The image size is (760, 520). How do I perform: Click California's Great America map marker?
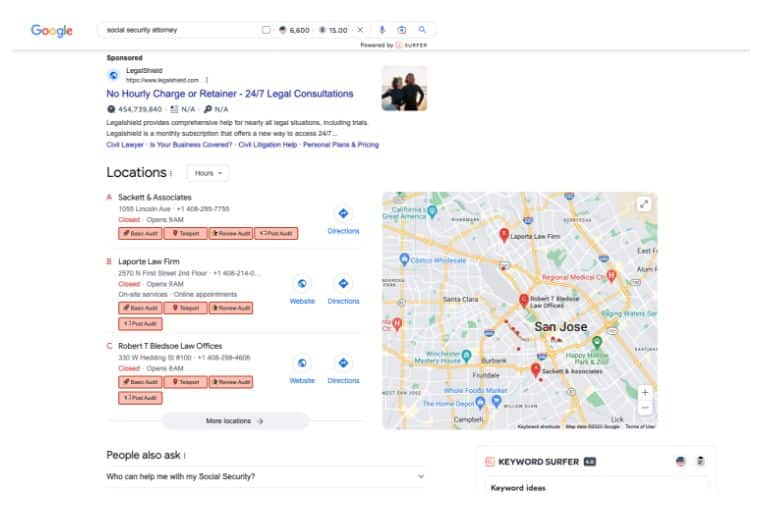click(432, 211)
